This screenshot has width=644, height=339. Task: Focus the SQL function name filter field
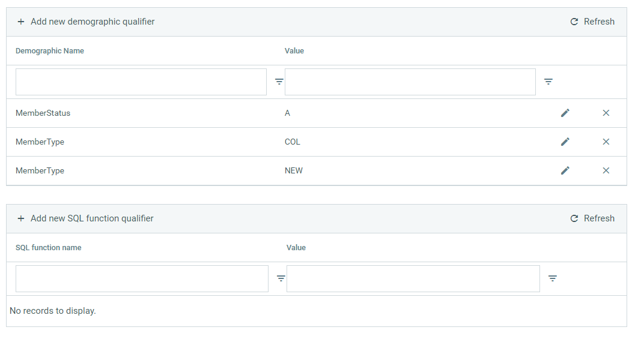pyautogui.click(x=142, y=278)
